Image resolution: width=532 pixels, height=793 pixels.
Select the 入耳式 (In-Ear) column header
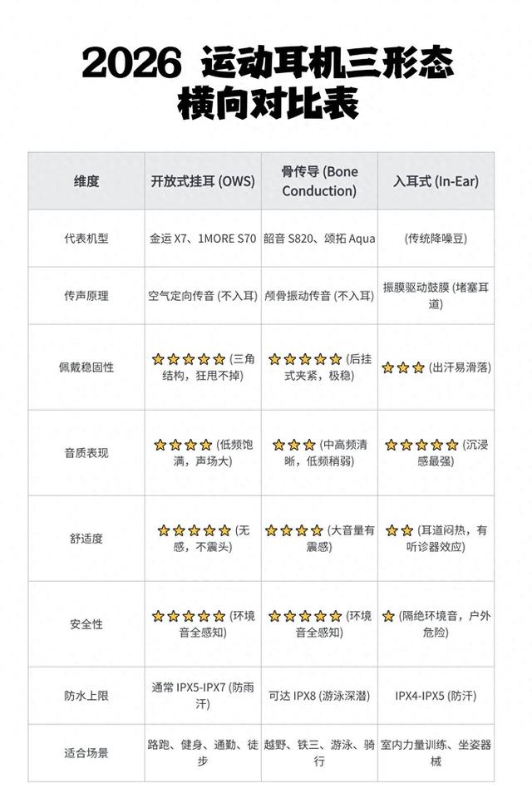point(436,181)
